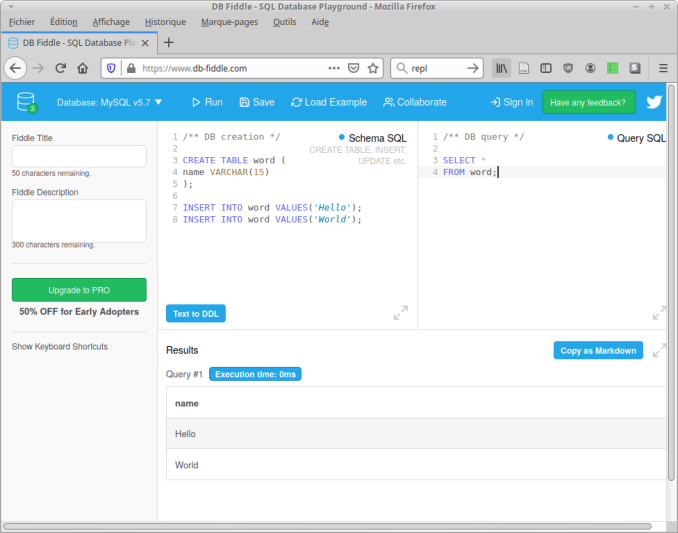The height and width of the screenshot is (533, 678).
Task: Go to the browser home page
Action: pyautogui.click(x=83, y=68)
